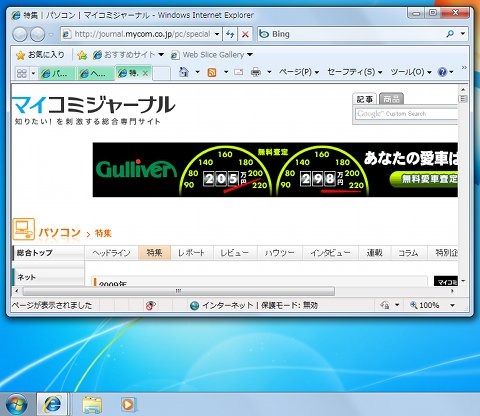Open the ツール(O) menu

pyautogui.click(x=411, y=72)
